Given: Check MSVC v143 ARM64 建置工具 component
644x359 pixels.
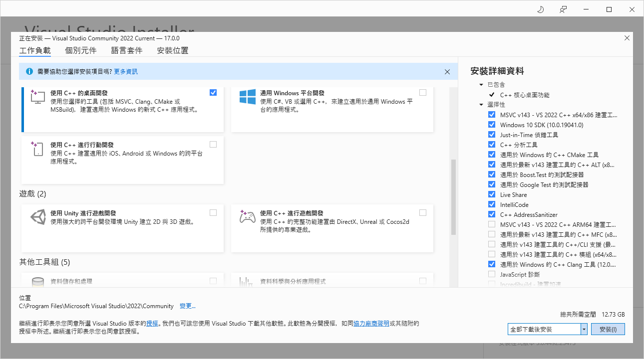Looking at the screenshot, I should pos(492,224).
